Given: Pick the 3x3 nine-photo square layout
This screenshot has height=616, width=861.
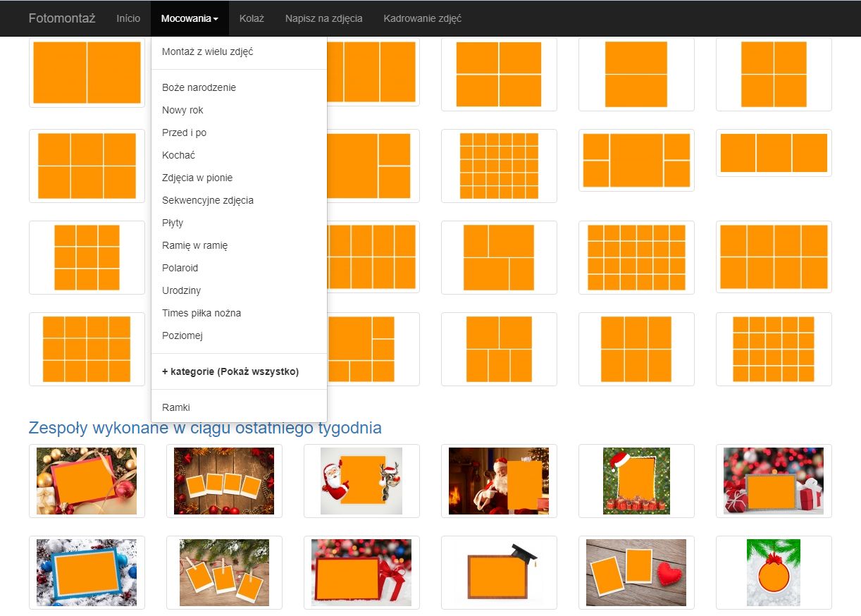Looking at the screenshot, I should (x=87, y=257).
